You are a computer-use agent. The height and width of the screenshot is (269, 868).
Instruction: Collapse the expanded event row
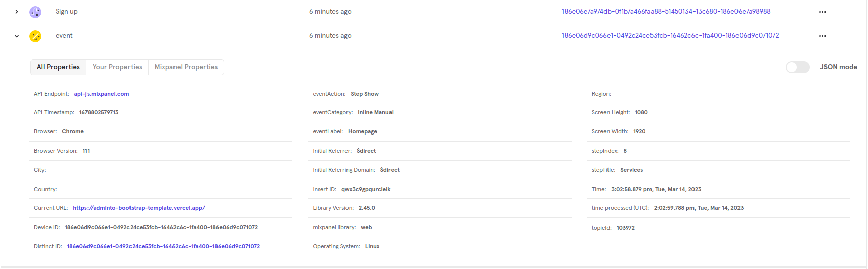[x=17, y=36]
